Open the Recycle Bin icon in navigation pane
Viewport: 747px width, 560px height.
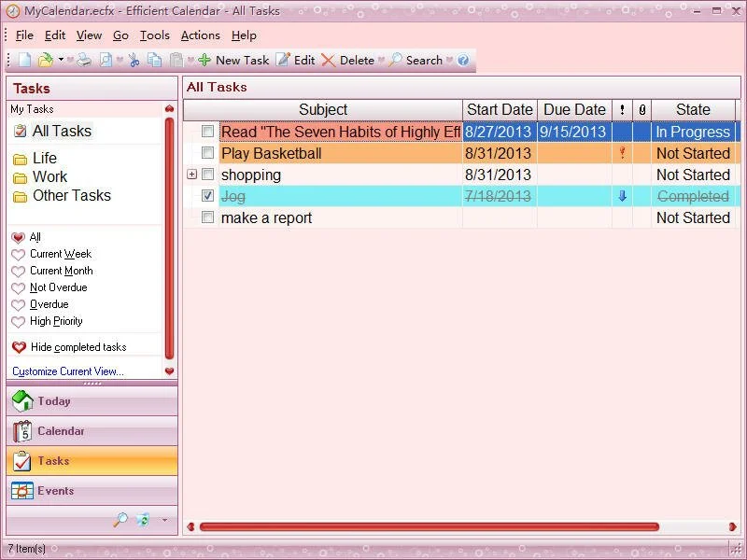click(x=142, y=520)
